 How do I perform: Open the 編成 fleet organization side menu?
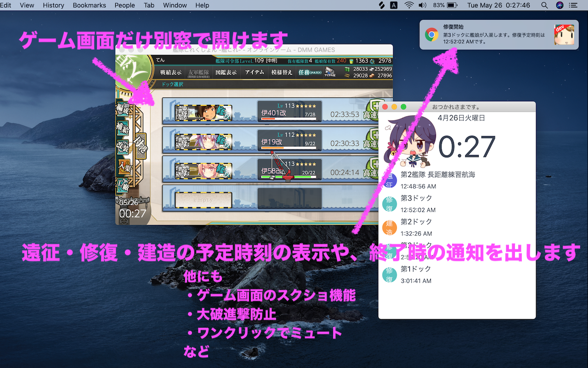[x=123, y=110]
